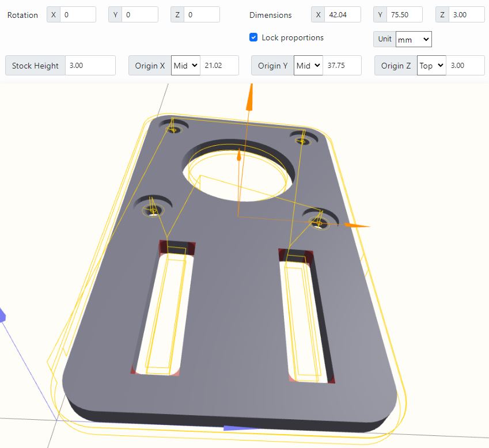
Task: Click the Unit label
Action: pos(385,39)
